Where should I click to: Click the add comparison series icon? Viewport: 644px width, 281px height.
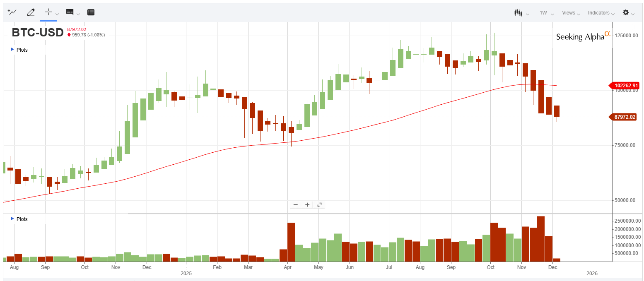click(x=12, y=12)
